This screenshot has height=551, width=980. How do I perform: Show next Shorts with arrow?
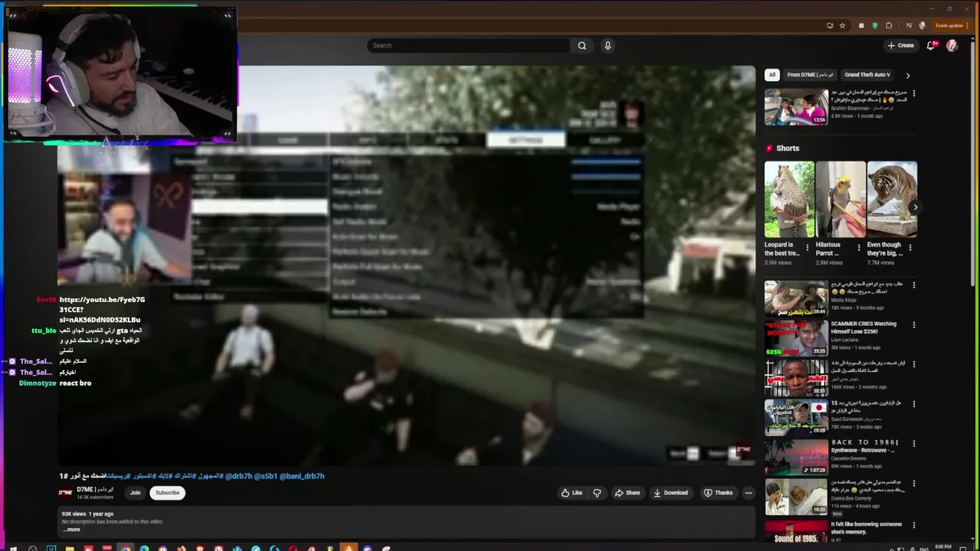(915, 207)
